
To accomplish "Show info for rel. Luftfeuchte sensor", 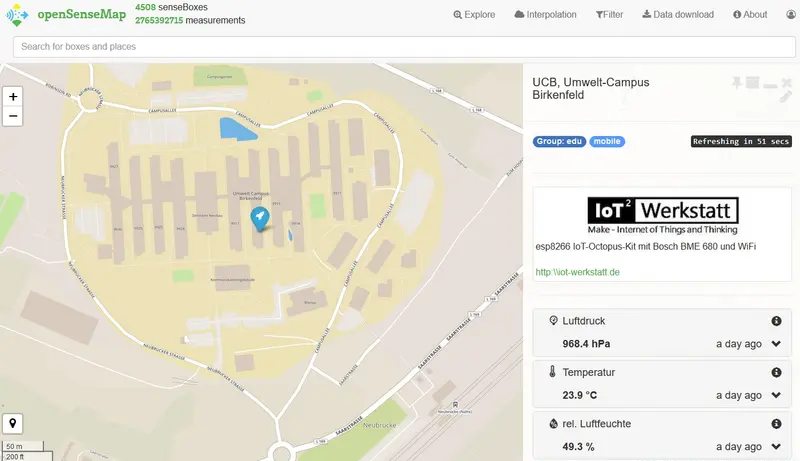I will coord(776,423).
